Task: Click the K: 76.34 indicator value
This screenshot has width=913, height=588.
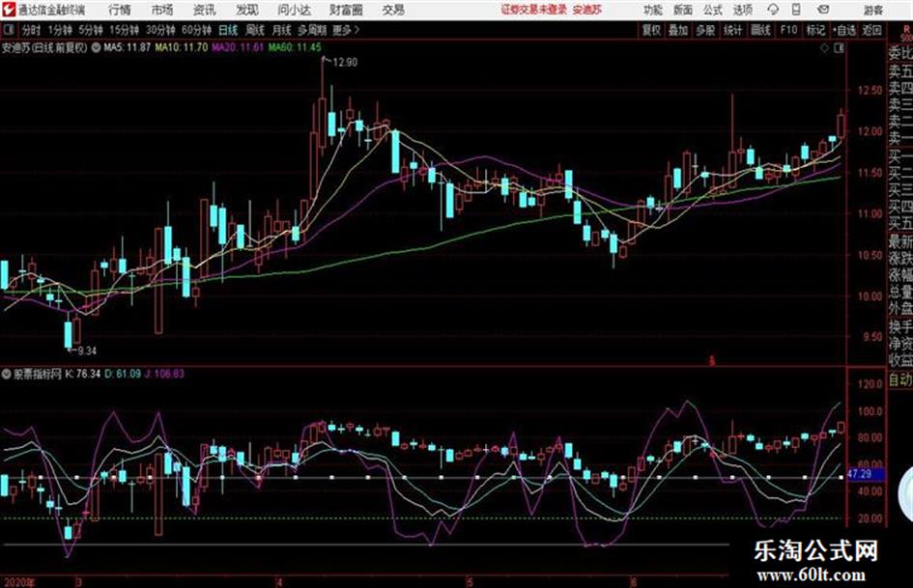Action: pos(83,374)
